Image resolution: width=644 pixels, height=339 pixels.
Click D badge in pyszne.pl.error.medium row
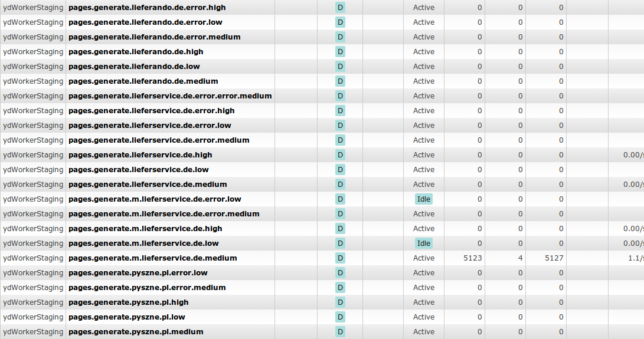coord(340,288)
